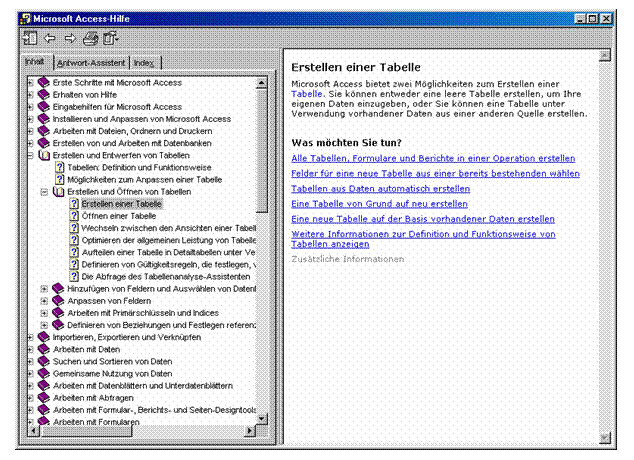
Task: Expand Definieren von Beziehungen node
Action: [44, 325]
